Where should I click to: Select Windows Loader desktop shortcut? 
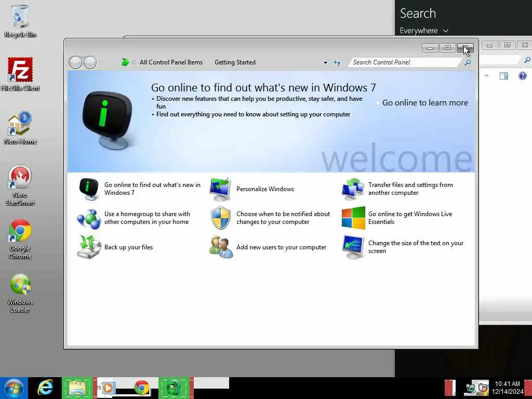tap(20, 293)
